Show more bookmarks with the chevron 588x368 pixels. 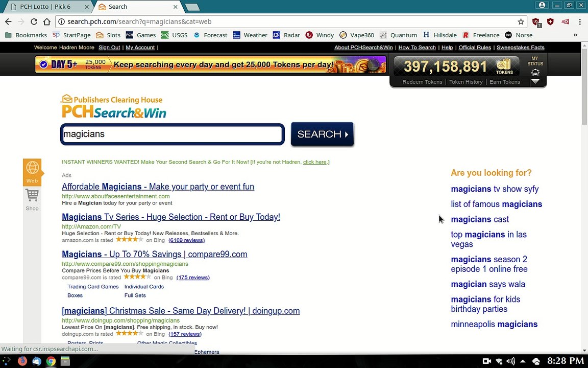[575, 35]
